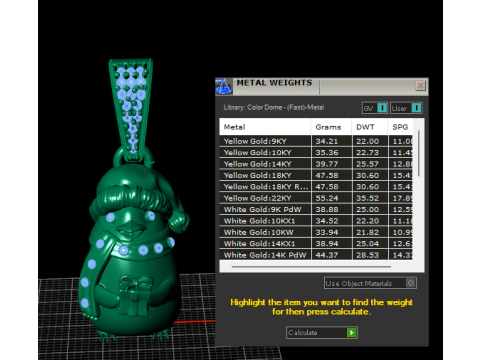480x360 pixels.
Task: Select the White Gold:9K PdW row
Action: (x=316, y=209)
